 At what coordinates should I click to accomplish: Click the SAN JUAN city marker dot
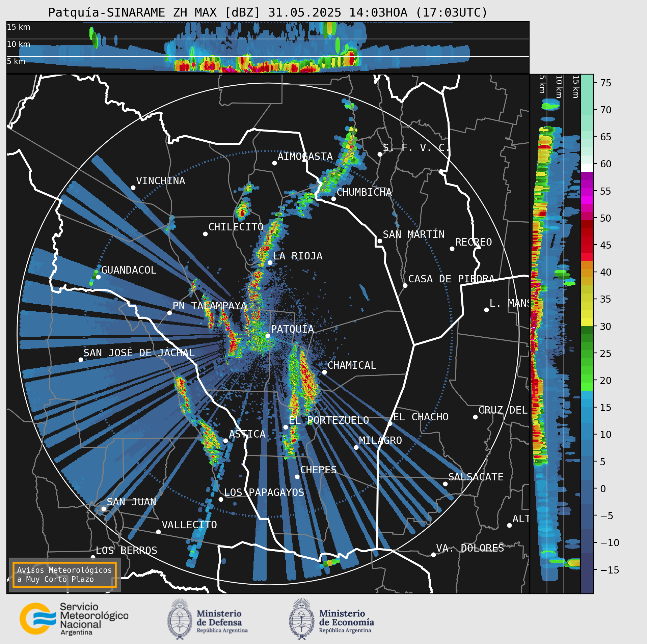tap(104, 509)
